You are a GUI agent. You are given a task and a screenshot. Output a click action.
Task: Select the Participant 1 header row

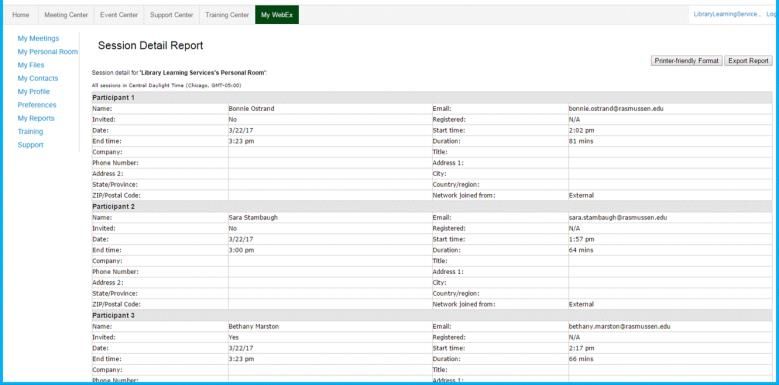tap(432, 97)
